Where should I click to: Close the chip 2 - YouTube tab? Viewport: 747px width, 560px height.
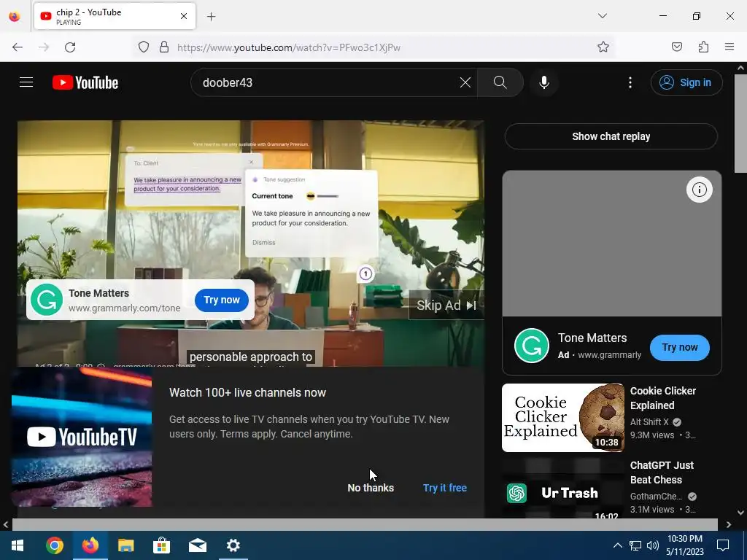[184, 16]
